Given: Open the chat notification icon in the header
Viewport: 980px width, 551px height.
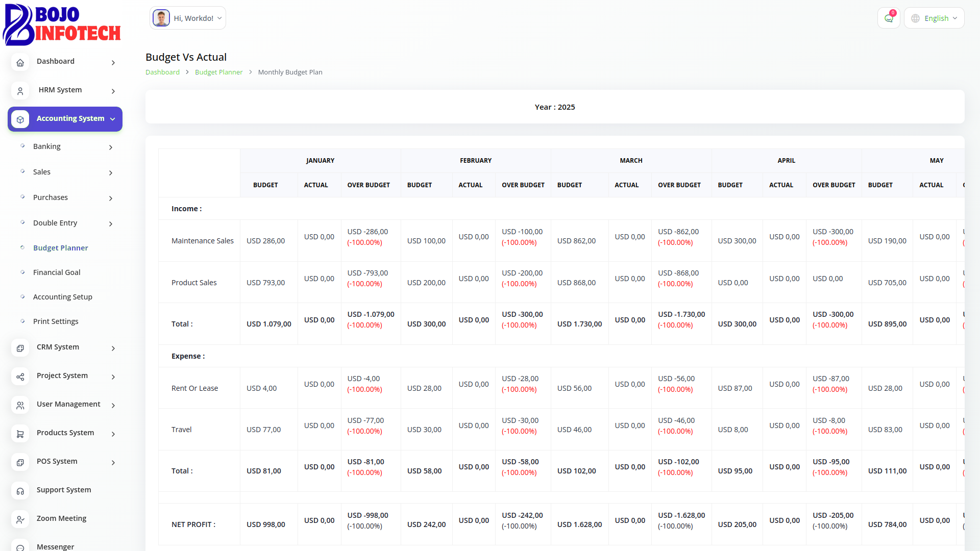Looking at the screenshot, I should [889, 18].
